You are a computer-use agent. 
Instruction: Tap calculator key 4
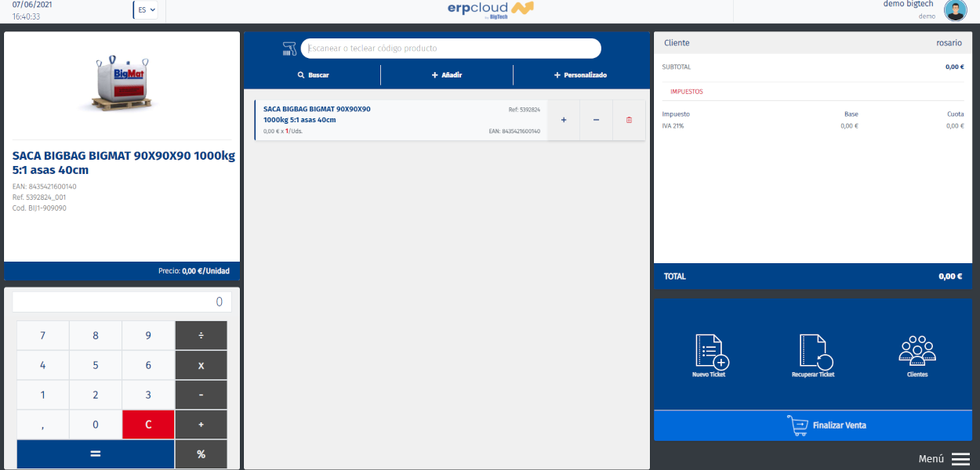point(42,365)
